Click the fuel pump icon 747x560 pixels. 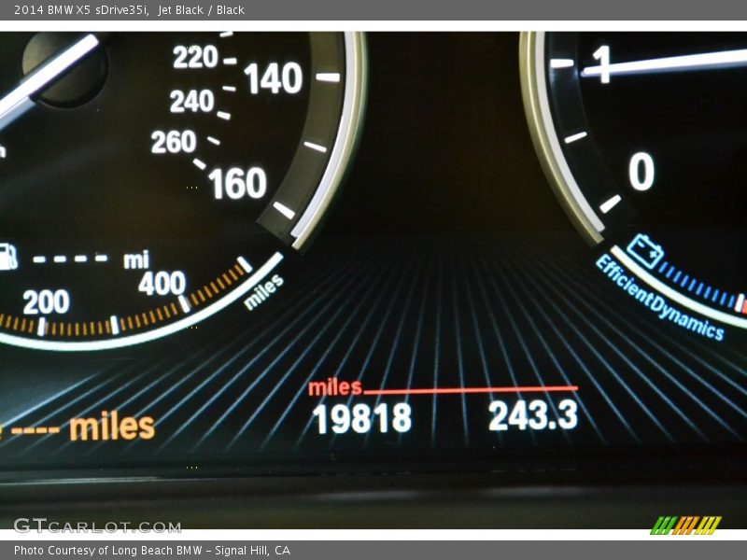(8, 258)
